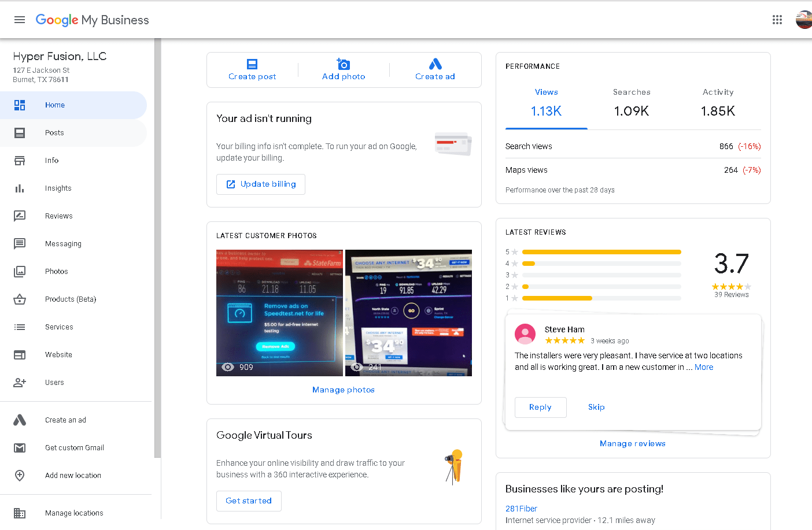Click the Gmail envelope icon
812x530 pixels.
pyautogui.click(x=20, y=448)
